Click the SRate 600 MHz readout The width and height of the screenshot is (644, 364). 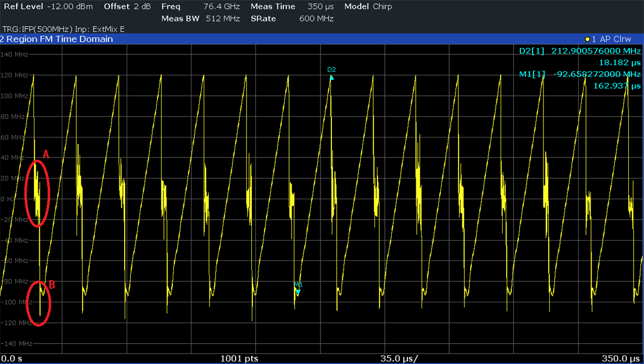(292, 19)
